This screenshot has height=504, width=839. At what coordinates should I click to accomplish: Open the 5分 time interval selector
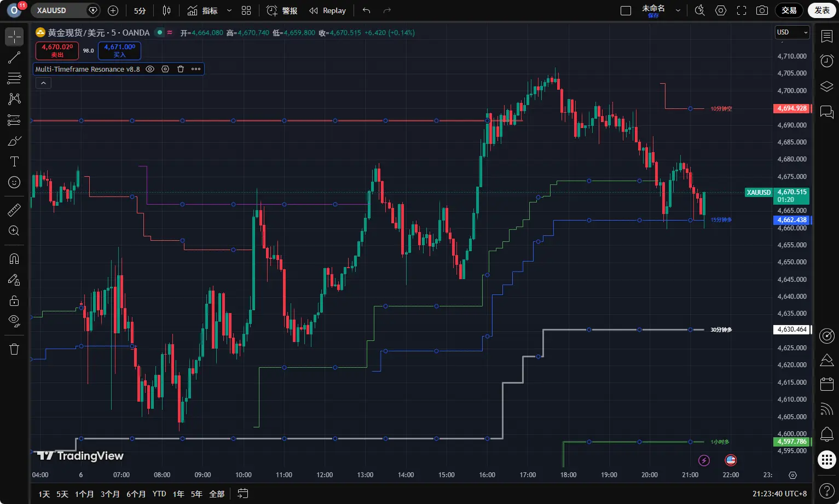(x=140, y=10)
